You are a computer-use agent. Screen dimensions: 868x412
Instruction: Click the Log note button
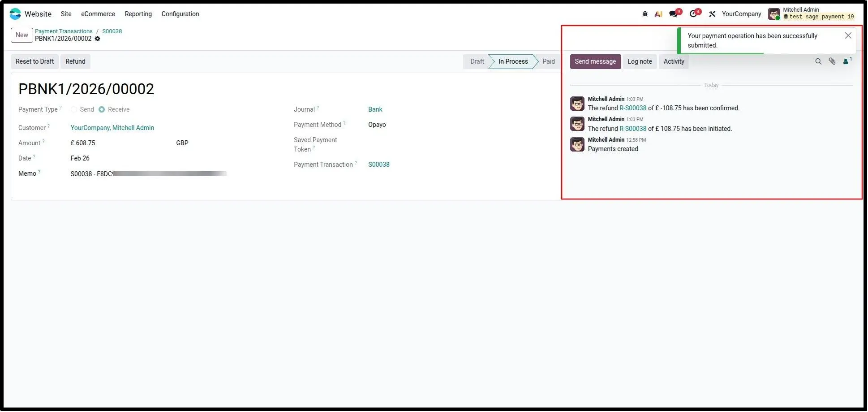coord(640,62)
